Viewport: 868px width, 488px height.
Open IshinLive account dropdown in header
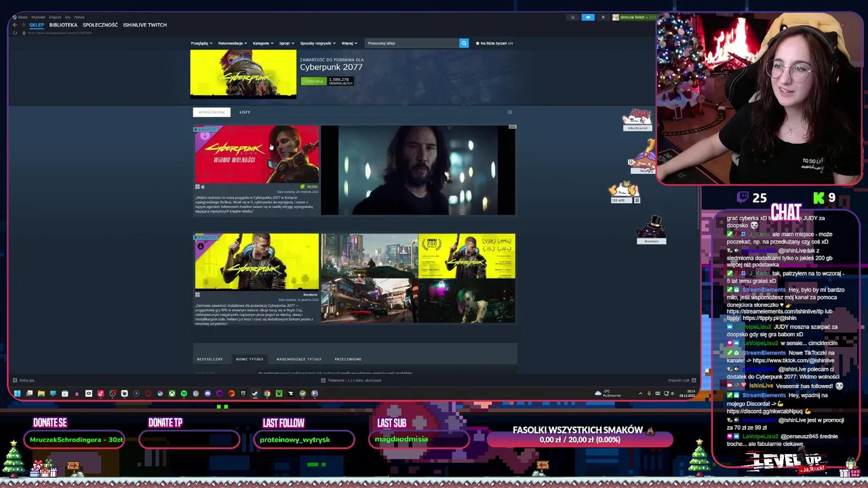[635, 17]
